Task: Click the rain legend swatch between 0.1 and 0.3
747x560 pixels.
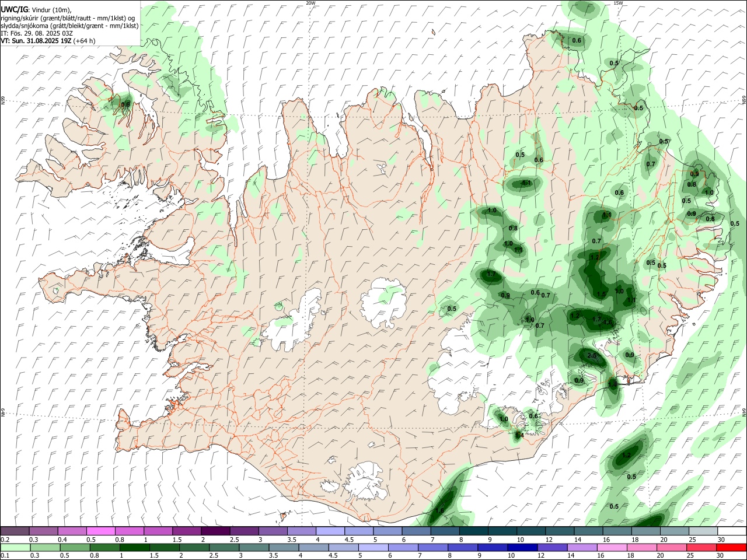Action: click(15, 547)
